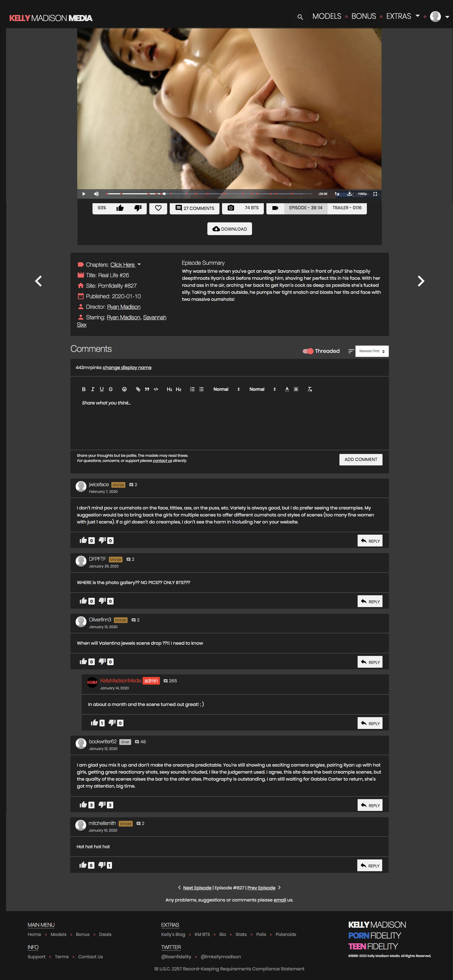Open the search icon in the header
Screen dimensions: 453x980
300,17
